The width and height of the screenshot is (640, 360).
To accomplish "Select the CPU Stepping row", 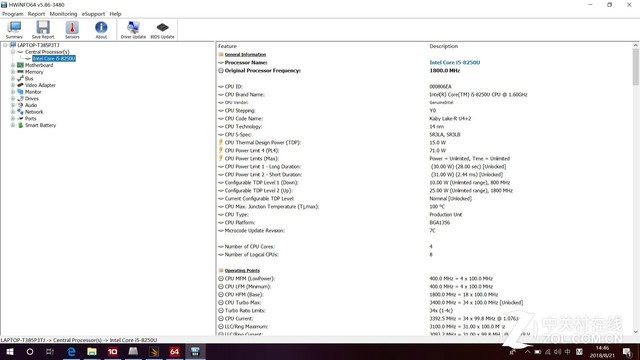I will (424, 111).
